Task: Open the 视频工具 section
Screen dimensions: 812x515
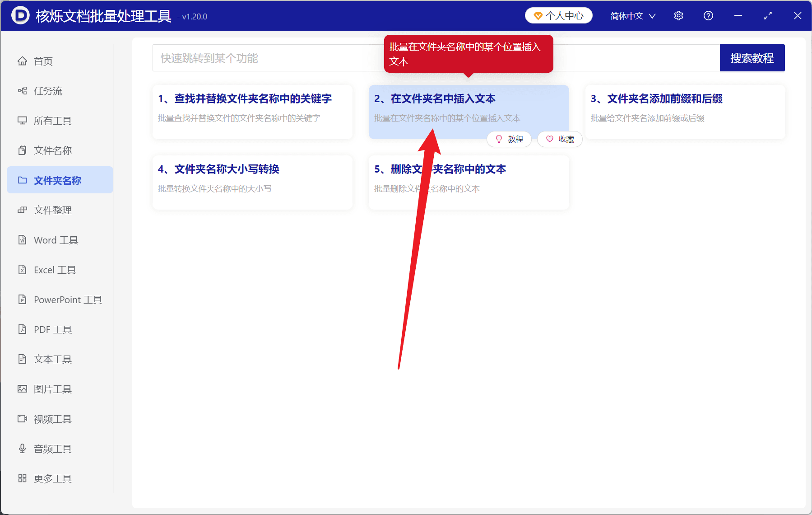Action: point(52,419)
